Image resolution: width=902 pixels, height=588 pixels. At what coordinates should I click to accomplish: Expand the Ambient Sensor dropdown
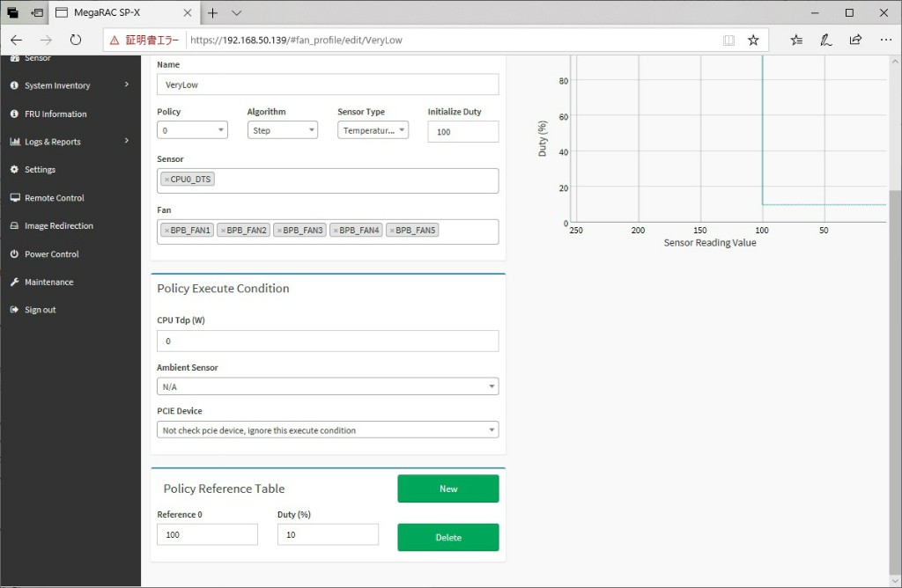328,386
